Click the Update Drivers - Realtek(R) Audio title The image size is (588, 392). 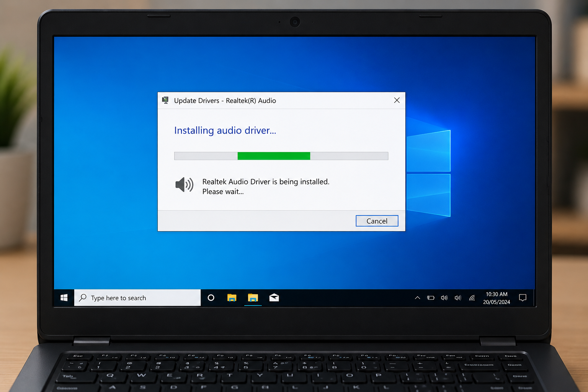pyautogui.click(x=225, y=100)
